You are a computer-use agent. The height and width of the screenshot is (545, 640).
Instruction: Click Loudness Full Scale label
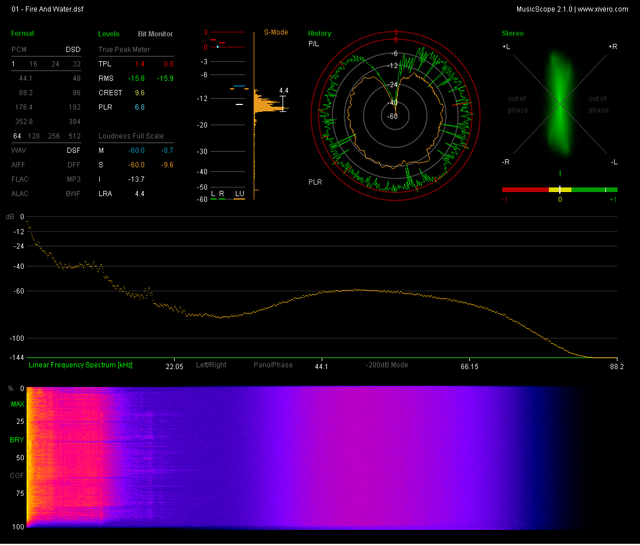point(131,136)
